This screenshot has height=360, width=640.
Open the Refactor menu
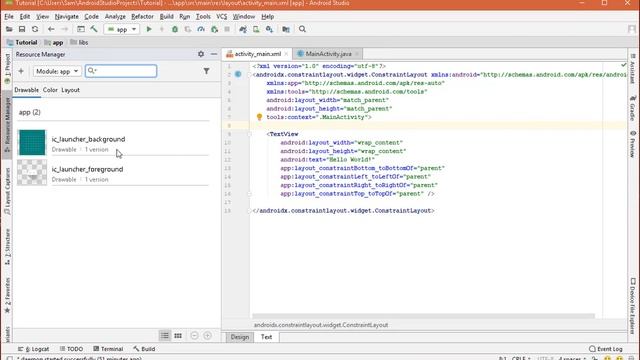click(x=142, y=17)
